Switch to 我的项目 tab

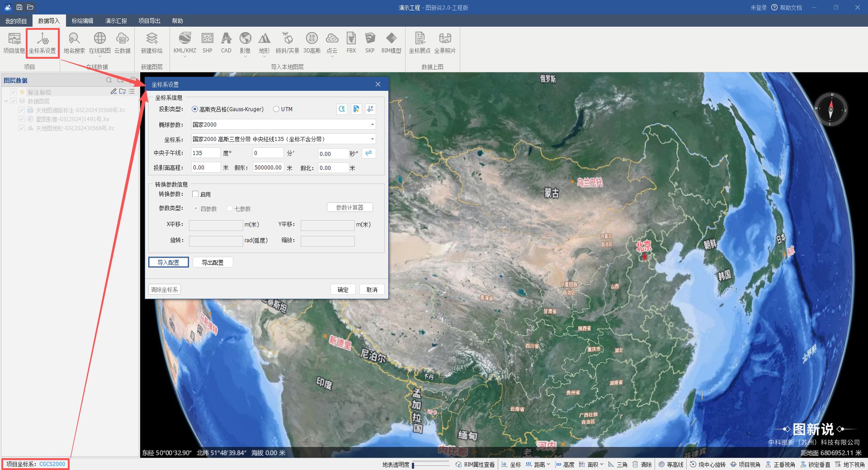(16, 21)
